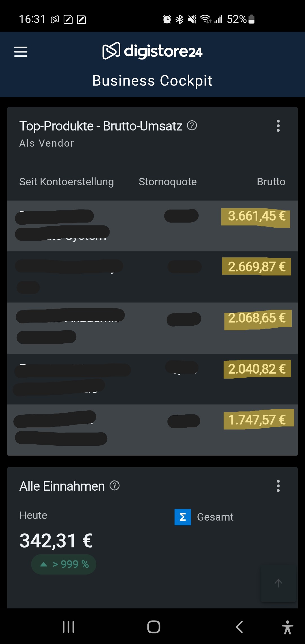Screen dimensions: 305x644
Task: Open the hamburger navigation menu
Action: [21, 52]
